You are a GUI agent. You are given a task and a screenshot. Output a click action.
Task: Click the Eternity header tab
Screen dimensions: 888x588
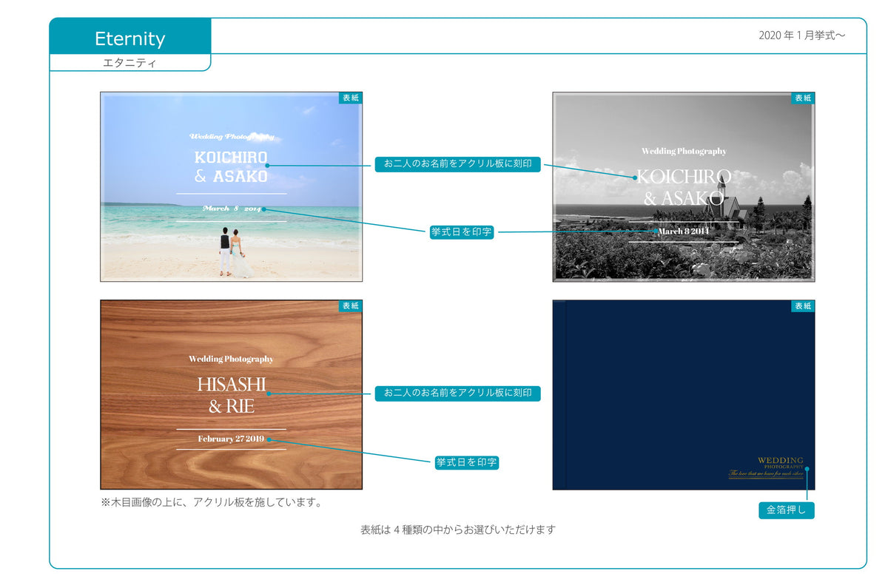click(130, 38)
